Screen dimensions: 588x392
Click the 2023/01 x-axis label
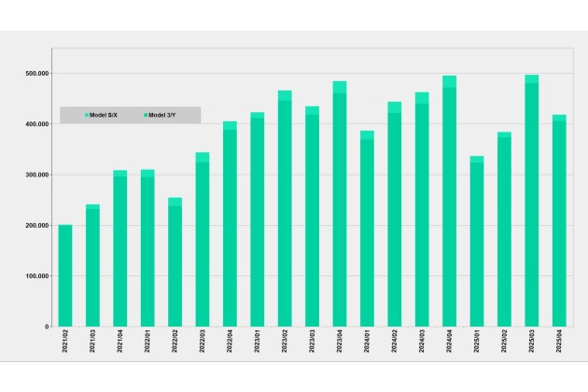point(258,344)
